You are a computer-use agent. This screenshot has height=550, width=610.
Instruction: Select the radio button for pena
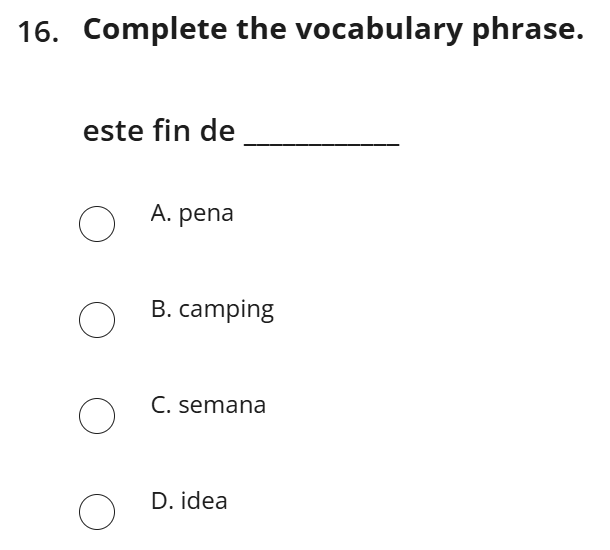(x=96, y=224)
